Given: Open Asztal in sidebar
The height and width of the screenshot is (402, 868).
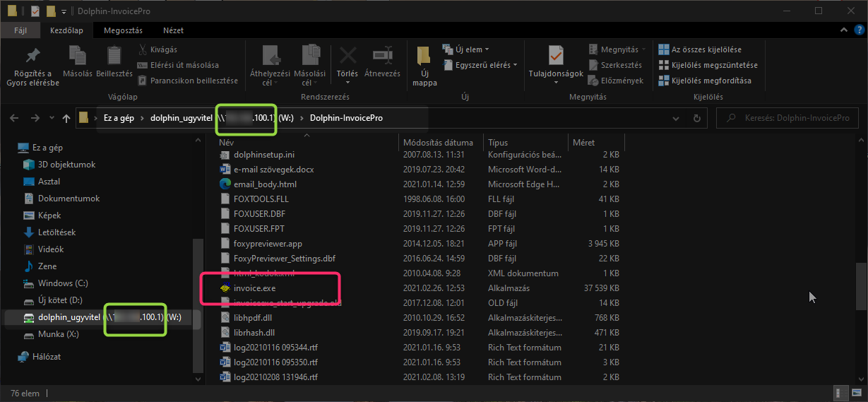Looking at the screenshot, I should 42,182.
